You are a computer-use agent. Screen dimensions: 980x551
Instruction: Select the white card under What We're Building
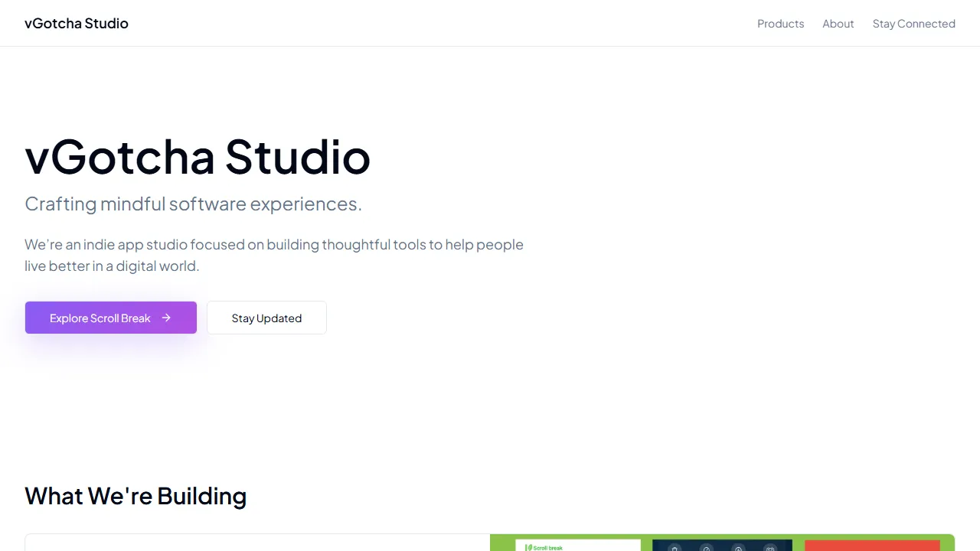pyautogui.click(x=257, y=545)
